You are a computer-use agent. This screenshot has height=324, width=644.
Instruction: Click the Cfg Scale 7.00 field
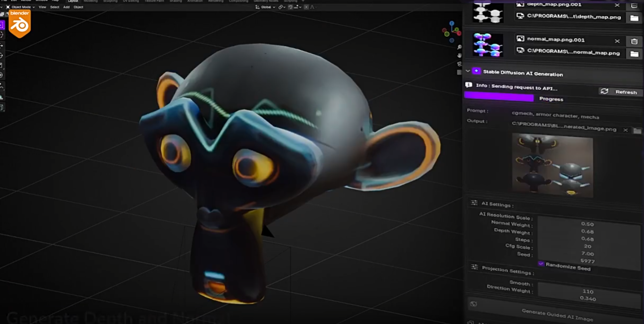pyautogui.click(x=587, y=253)
